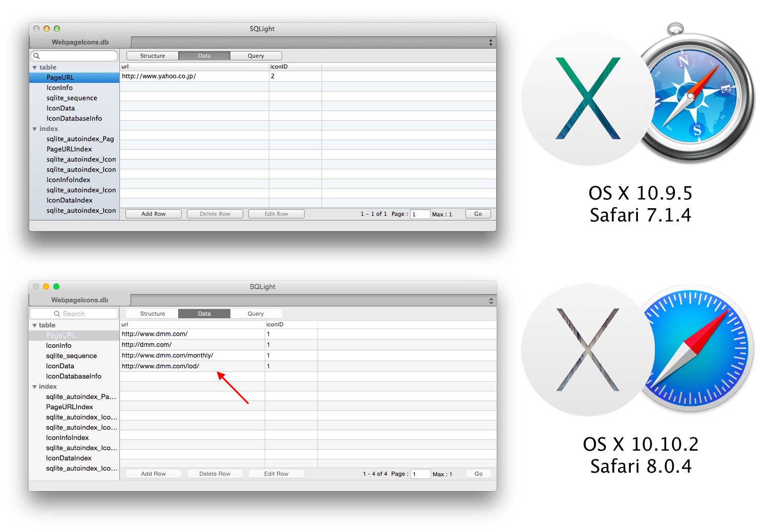This screenshot has width=768, height=532.
Task: Select sqlite_autoindex_Pa… index in lower SQLight window
Action: tap(74, 397)
